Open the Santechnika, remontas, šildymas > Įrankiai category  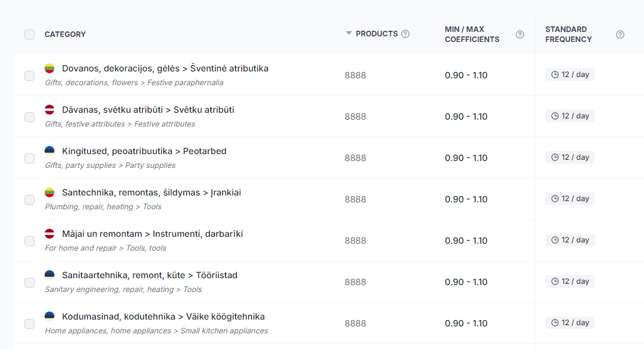tap(152, 192)
